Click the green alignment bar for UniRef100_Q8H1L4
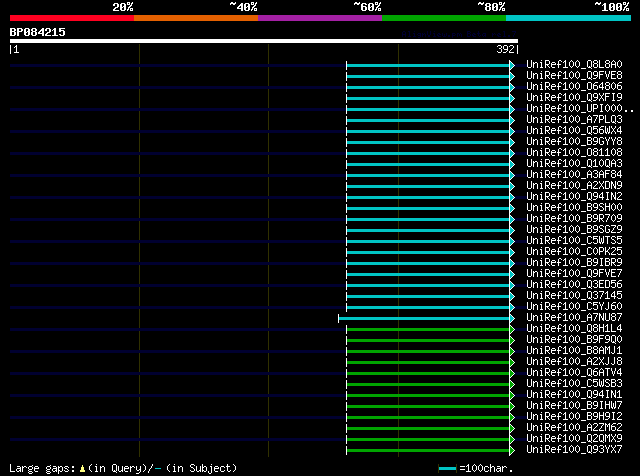The height and width of the screenshot is (476, 640). (x=428, y=330)
